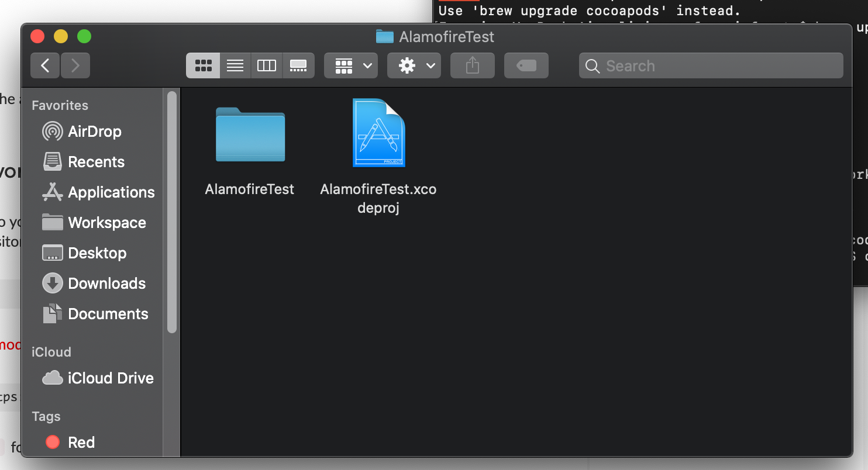This screenshot has height=470, width=868.
Task: Click the Share toolbar button
Action: [x=473, y=65]
